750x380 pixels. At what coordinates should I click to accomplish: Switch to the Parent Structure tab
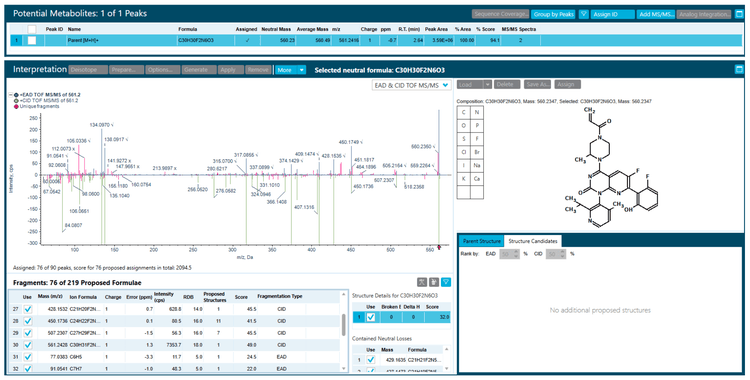tap(482, 241)
